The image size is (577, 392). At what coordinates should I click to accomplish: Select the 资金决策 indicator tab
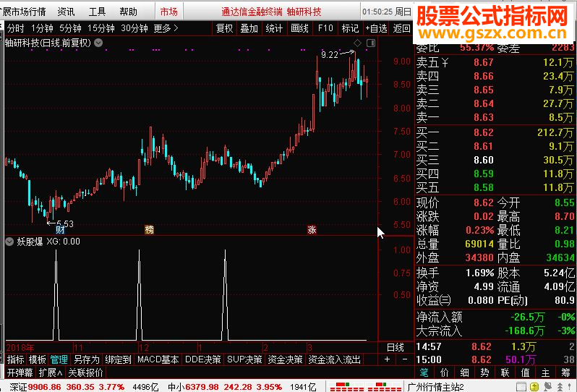(x=285, y=359)
